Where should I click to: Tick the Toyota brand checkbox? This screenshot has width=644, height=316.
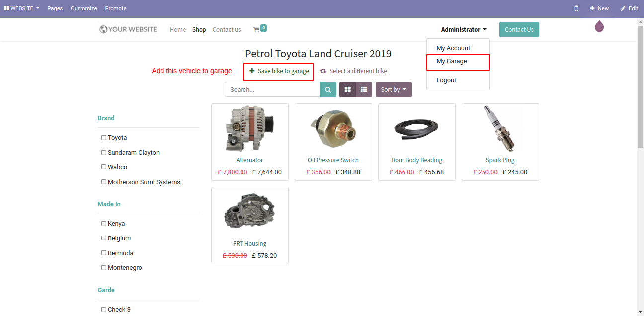[104, 138]
